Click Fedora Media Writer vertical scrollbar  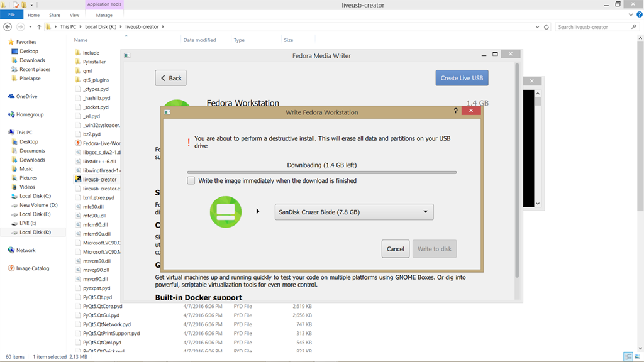(517, 170)
